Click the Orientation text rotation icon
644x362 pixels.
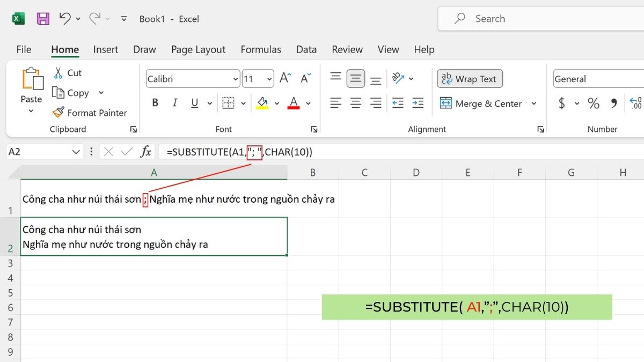398,78
